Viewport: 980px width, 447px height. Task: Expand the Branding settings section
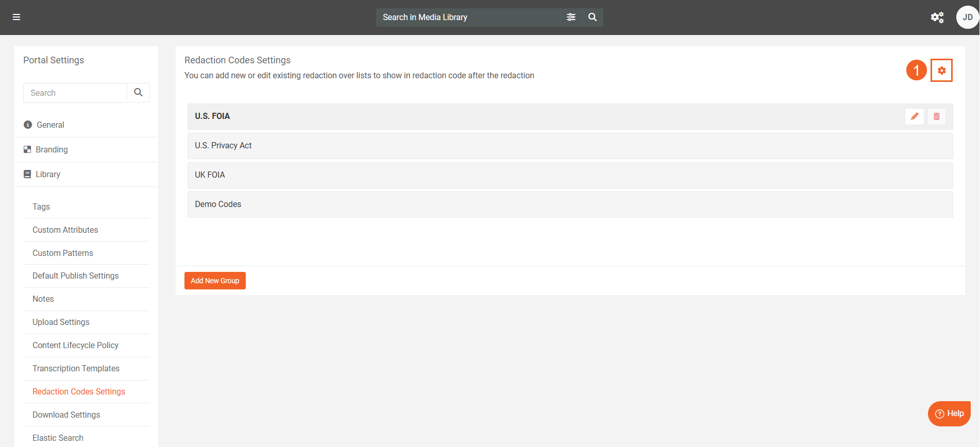coord(52,149)
